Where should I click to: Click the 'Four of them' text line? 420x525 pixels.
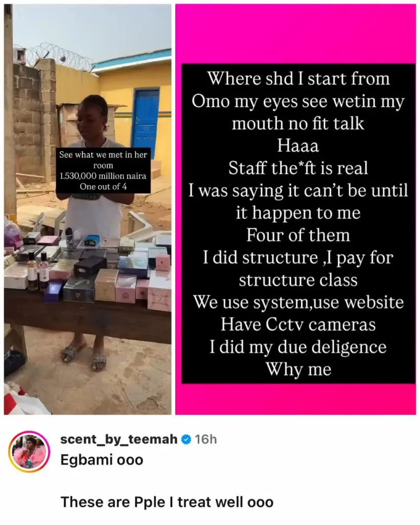pyautogui.click(x=298, y=235)
